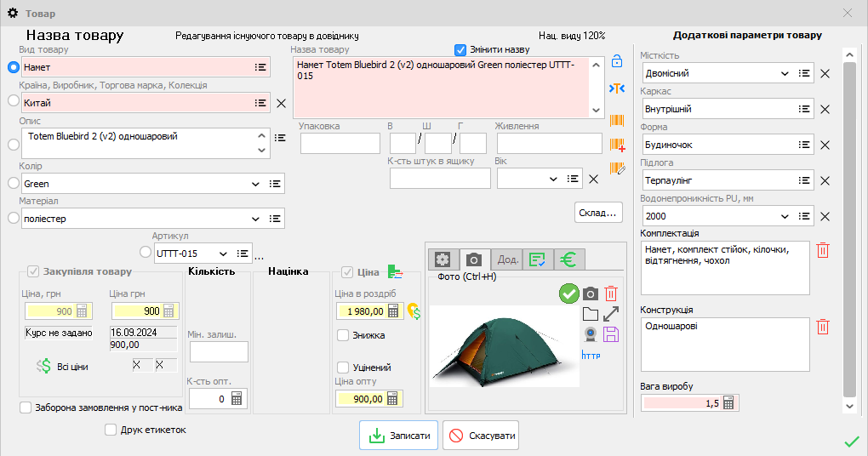Capture photo from webcam icon

[590, 333]
